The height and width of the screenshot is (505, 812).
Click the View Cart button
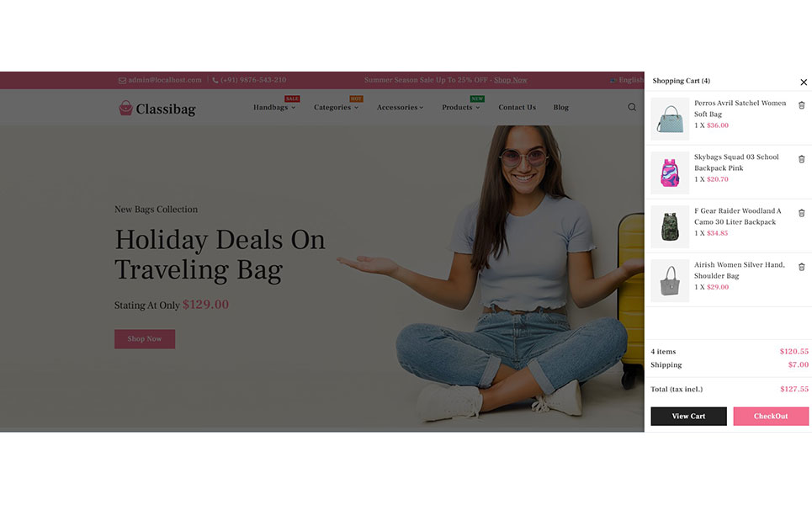[688, 417]
